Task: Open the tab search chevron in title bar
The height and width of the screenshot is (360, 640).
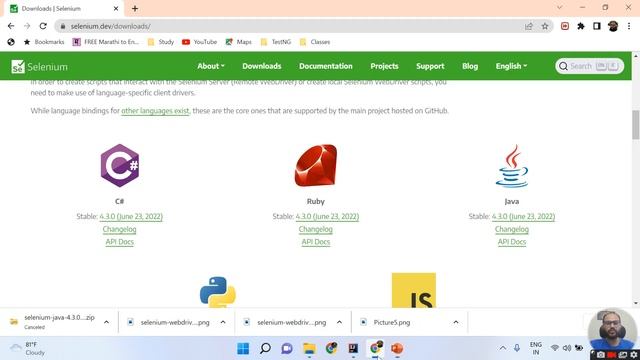Action: click(560, 8)
